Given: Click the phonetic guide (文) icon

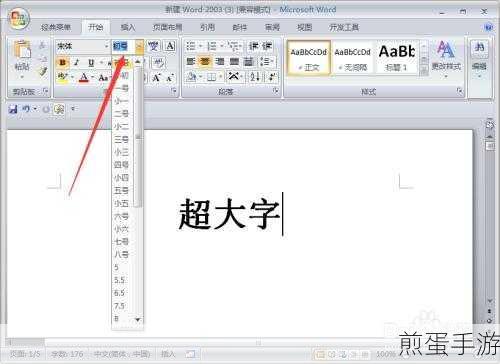Looking at the screenshot, I should point(153,46).
